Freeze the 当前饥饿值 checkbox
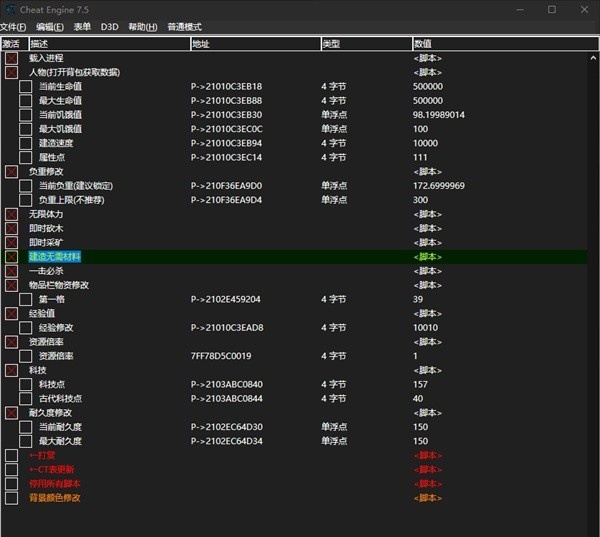This screenshot has height=537, width=600. [26, 115]
